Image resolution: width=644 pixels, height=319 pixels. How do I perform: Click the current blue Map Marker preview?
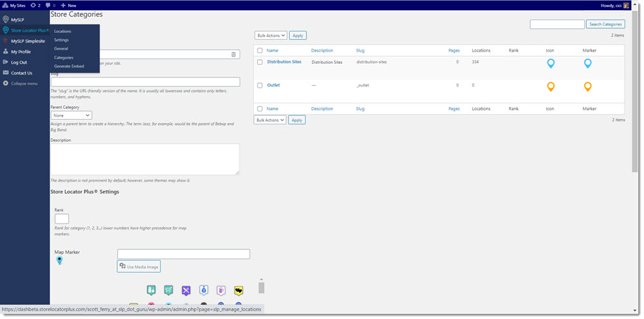point(59,260)
